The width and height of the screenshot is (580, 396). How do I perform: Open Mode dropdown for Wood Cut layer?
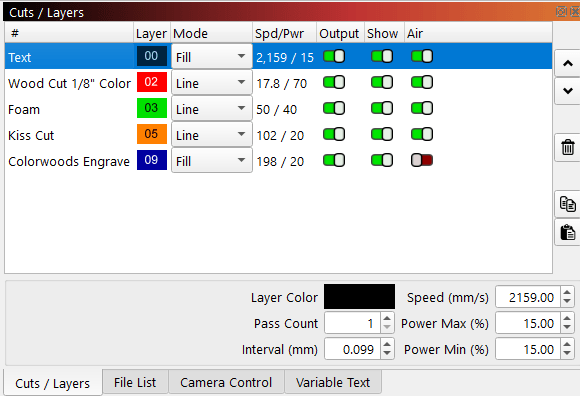pyautogui.click(x=212, y=83)
